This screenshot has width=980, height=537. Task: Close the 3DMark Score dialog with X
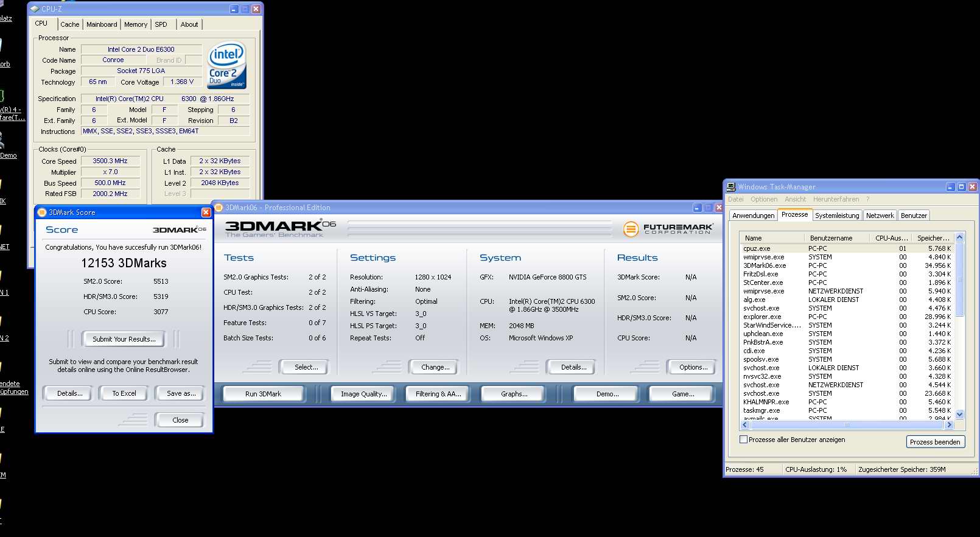click(x=206, y=212)
